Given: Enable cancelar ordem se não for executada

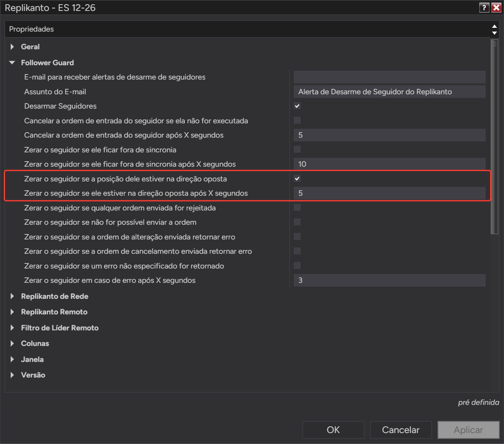Looking at the screenshot, I should pyautogui.click(x=297, y=120).
